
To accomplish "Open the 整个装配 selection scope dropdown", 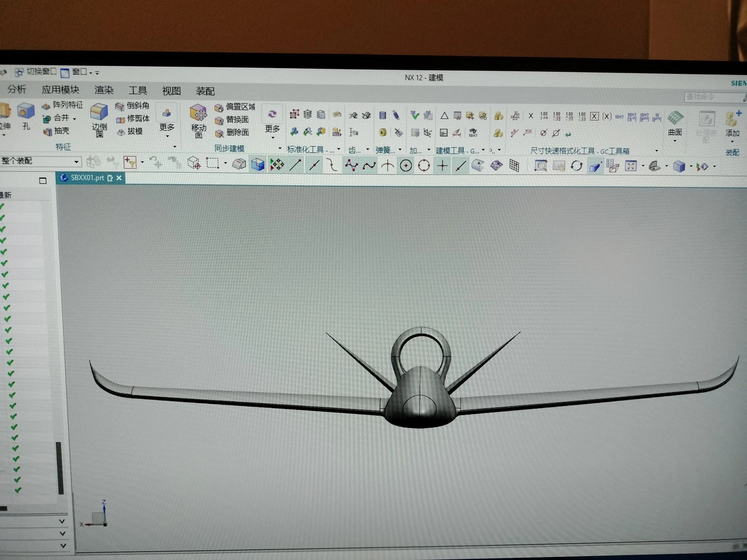I will click(x=76, y=162).
